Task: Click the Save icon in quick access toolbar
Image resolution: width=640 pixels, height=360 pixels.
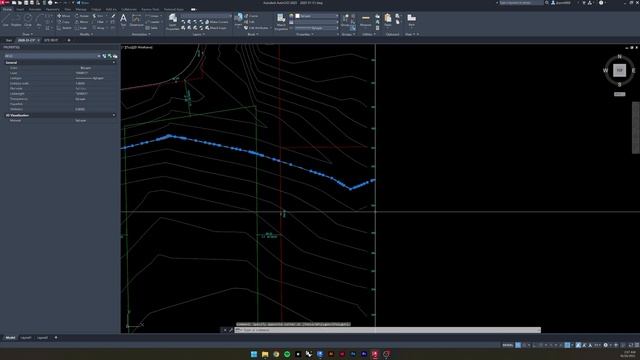Action: (26, 3)
